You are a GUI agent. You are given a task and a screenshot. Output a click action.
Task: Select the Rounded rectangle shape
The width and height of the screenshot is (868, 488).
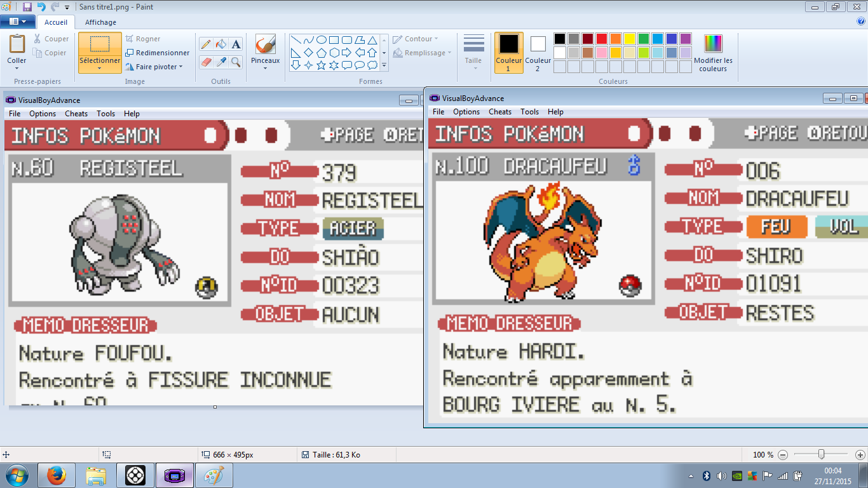click(x=347, y=39)
